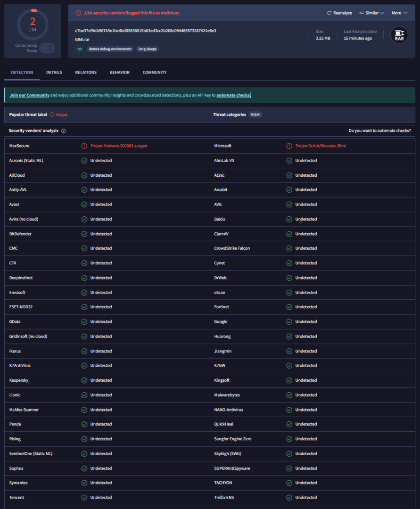Viewport: 420px width, 509px height.
Task: Follow the automate checks link
Action: [233, 95]
